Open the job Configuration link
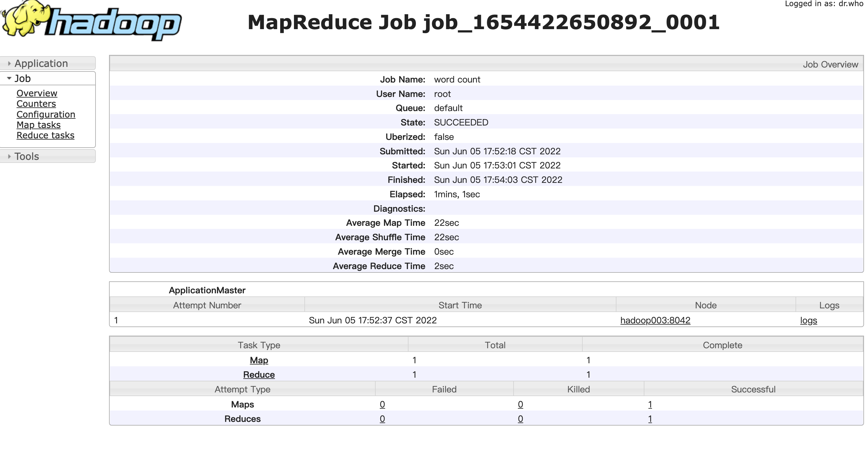 [x=46, y=114]
